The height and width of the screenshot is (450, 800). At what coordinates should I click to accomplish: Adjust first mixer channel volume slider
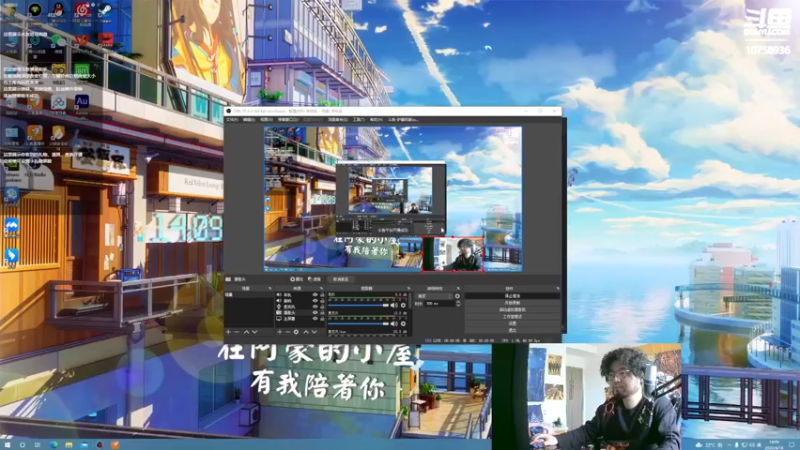click(359, 305)
